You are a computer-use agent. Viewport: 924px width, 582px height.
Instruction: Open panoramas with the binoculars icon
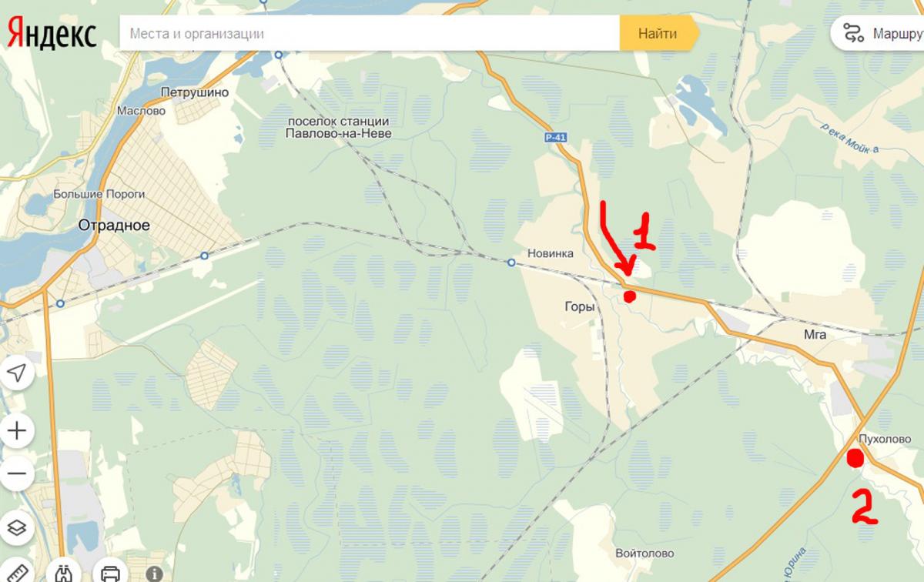coord(63,573)
